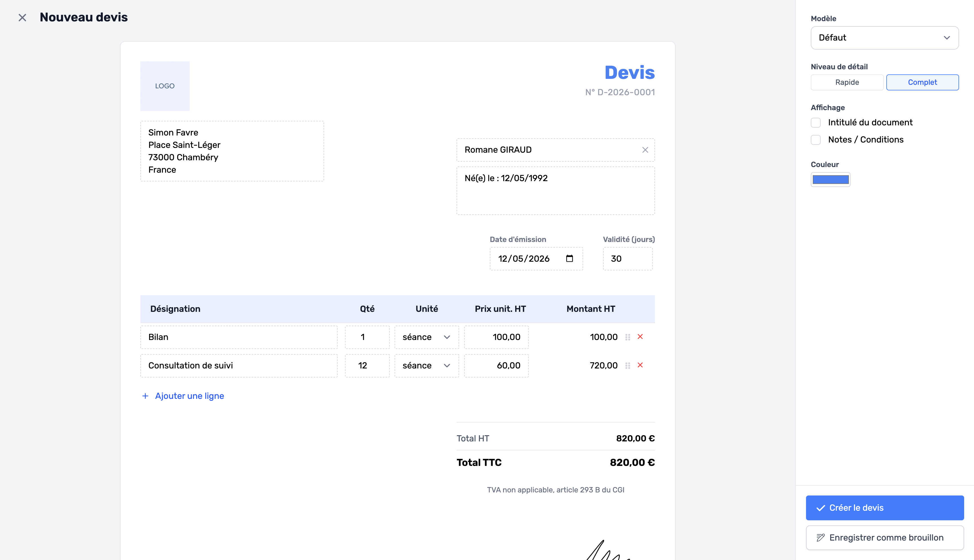
Task: Click the Montant HT value 720,00
Action: coord(604,366)
